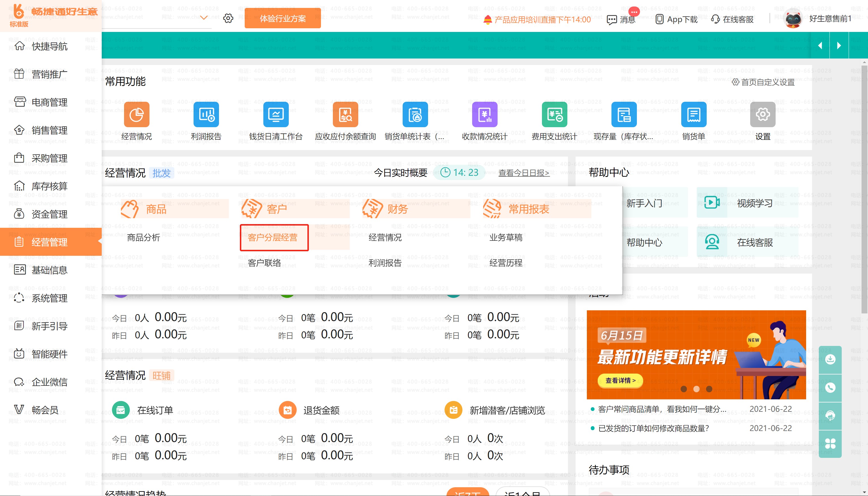The height and width of the screenshot is (496, 868).
Task: Open 智能硬件 sidebar menu
Action: [x=51, y=354]
